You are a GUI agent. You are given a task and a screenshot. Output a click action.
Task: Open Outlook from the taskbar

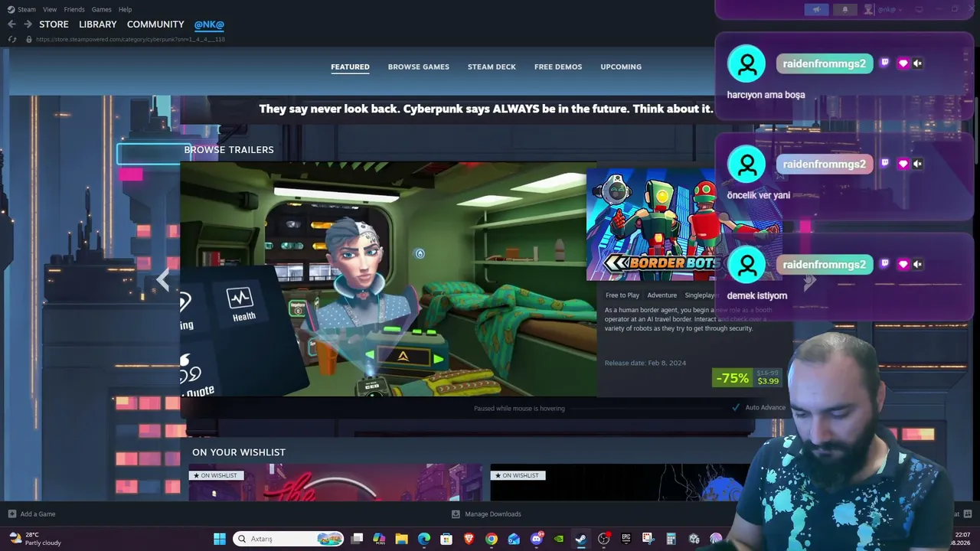pos(514,539)
